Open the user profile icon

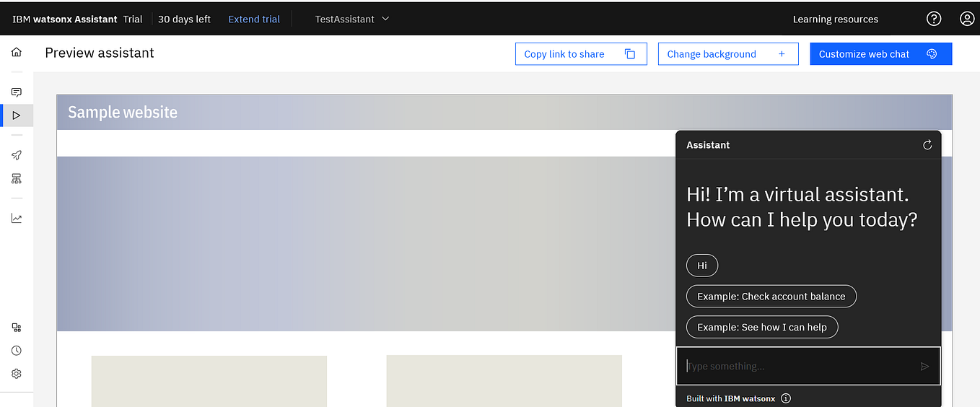pyautogui.click(x=967, y=19)
